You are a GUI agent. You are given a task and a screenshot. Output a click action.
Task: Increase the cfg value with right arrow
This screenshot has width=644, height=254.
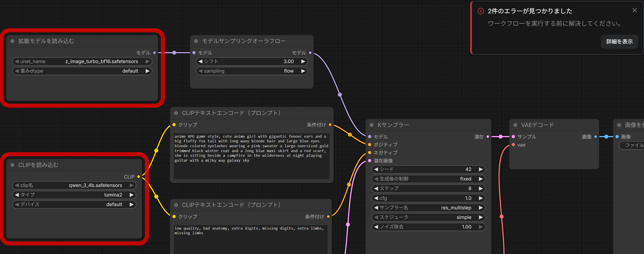[481, 198]
